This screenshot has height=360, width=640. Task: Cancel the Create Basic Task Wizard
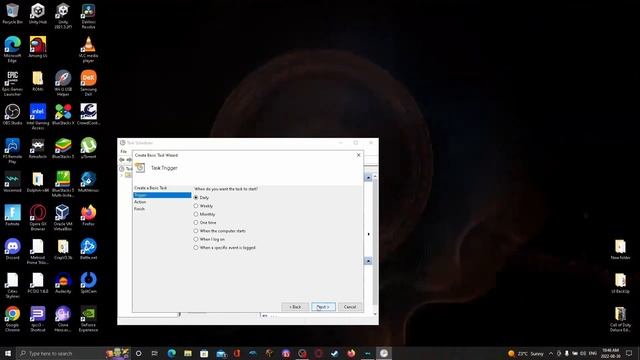click(x=350, y=307)
